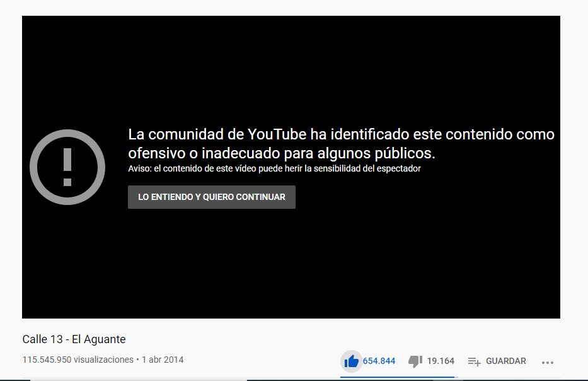This screenshot has height=381, width=588.
Task: Click the 115.545.950 visualizaciones view count
Action: point(77,360)
